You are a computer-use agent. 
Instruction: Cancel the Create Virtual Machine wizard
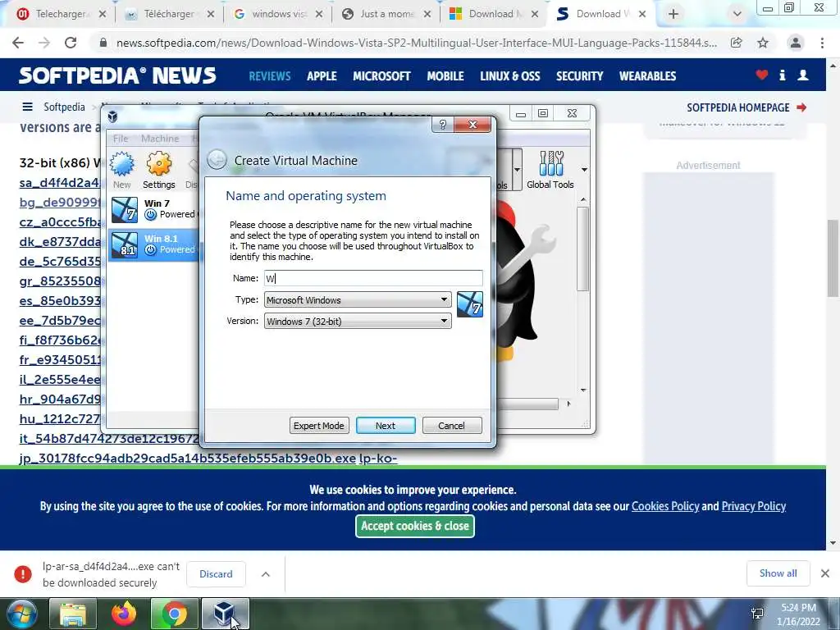tap(452, 426)
